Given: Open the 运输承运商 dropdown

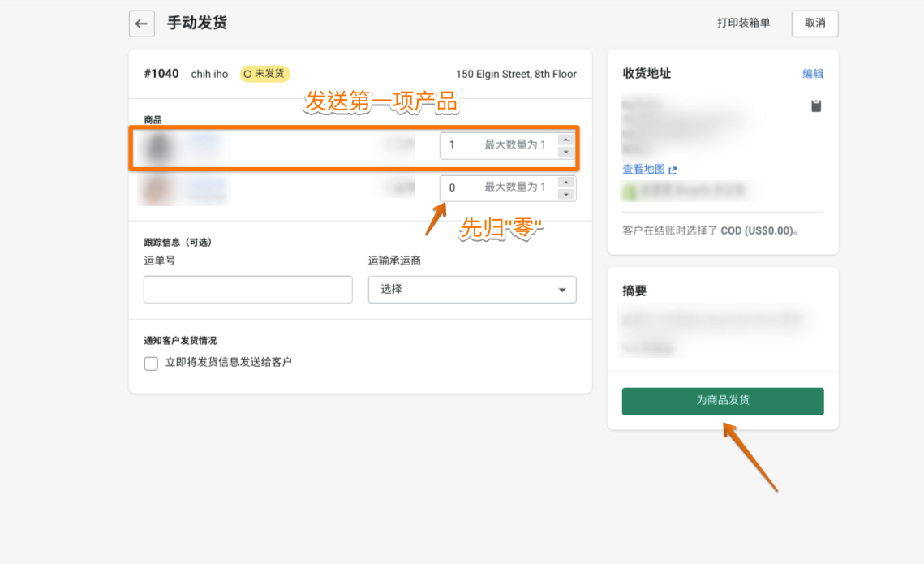Looking at the screenshot, I should click(472, 290).
